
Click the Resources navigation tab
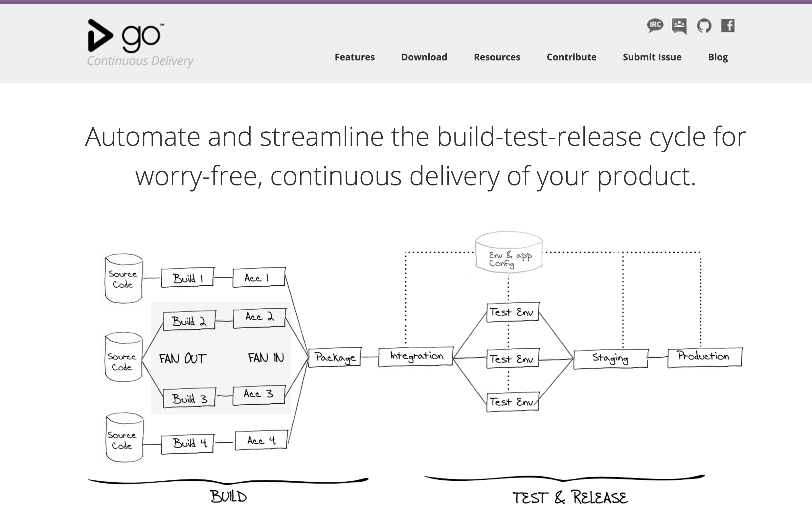click(x=496, y=57)
